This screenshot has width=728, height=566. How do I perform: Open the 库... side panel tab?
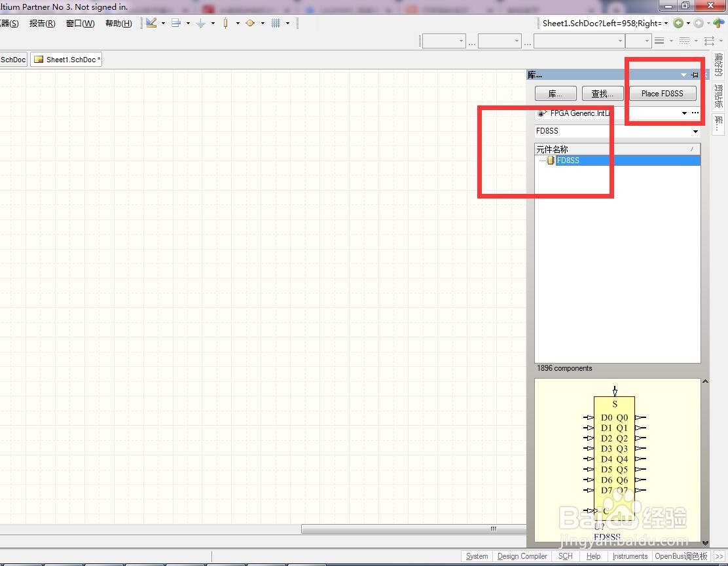718,123
